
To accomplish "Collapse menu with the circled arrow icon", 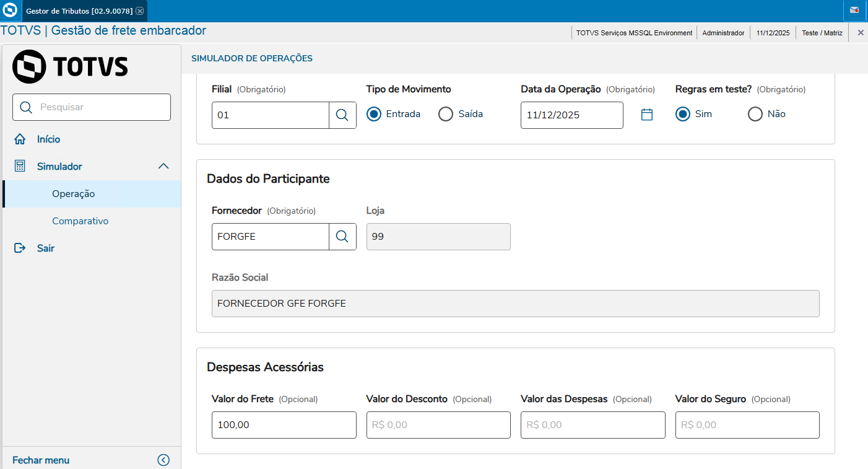I will pyautogui.click(x=163, y=460).
